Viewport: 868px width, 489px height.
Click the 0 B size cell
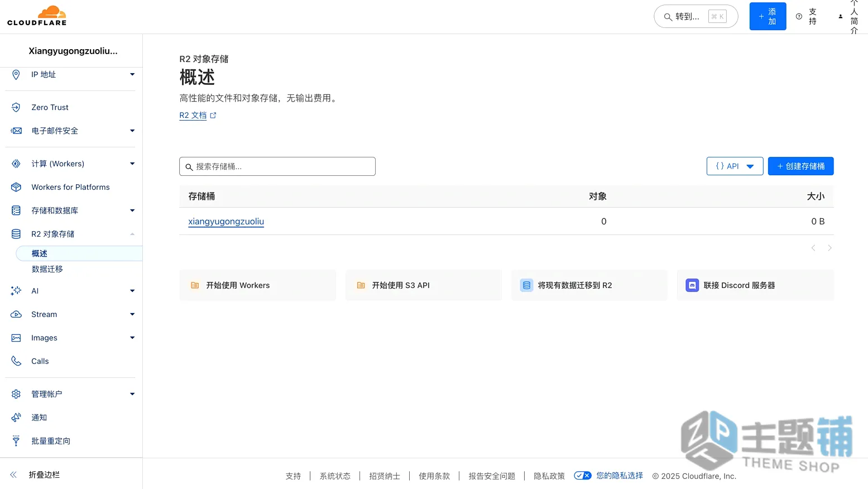[818, 221]
